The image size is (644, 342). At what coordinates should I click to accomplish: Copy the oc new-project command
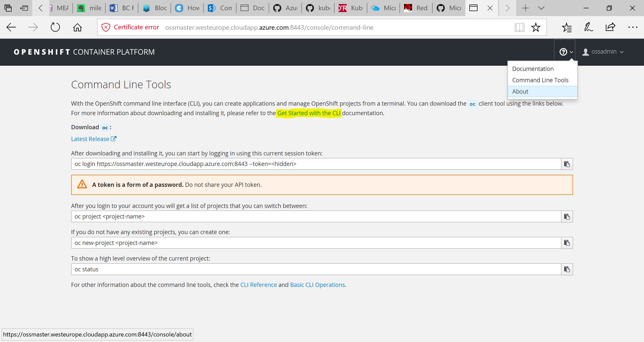[x=567, y=243]
